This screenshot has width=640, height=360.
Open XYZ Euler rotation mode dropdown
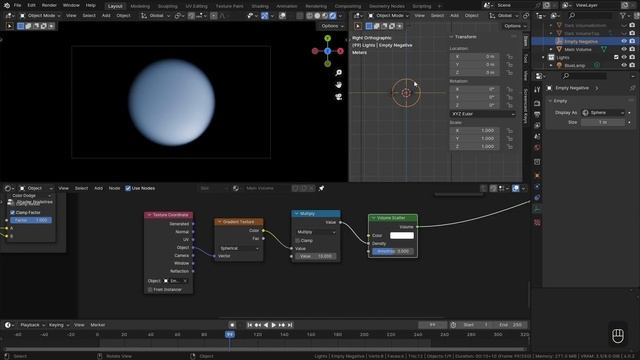tap(483, 114)
